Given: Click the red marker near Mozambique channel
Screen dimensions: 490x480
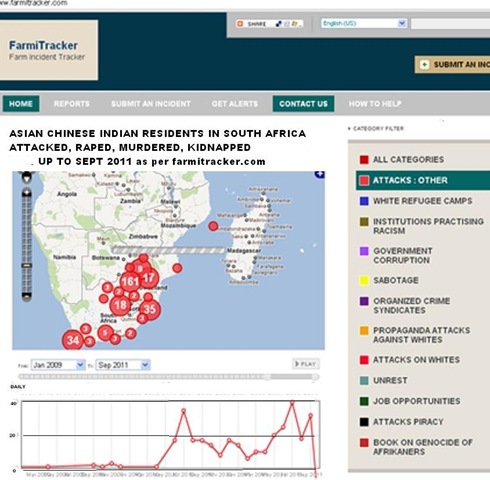Looking at the screenshot, I should (213, 226).
